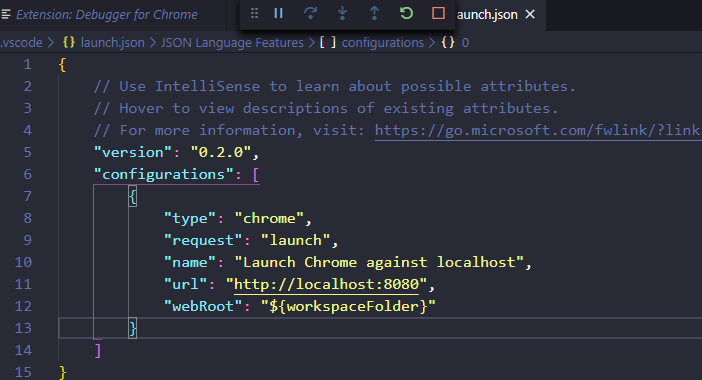Click the Step Over debug icon
This screenshot has height=380, width=702.
[310, 13]
